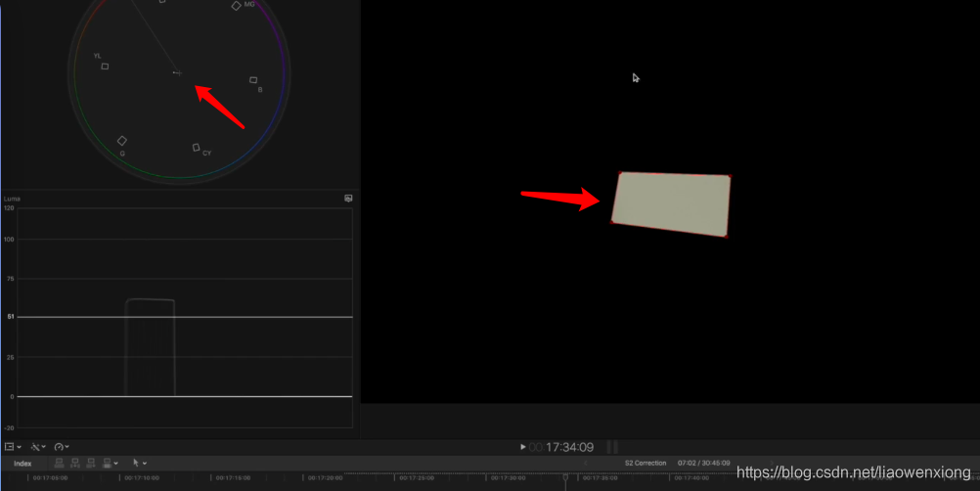Go forward in timeline history
Viewport: 980px width, 491px height.
[x=772, y=463]
